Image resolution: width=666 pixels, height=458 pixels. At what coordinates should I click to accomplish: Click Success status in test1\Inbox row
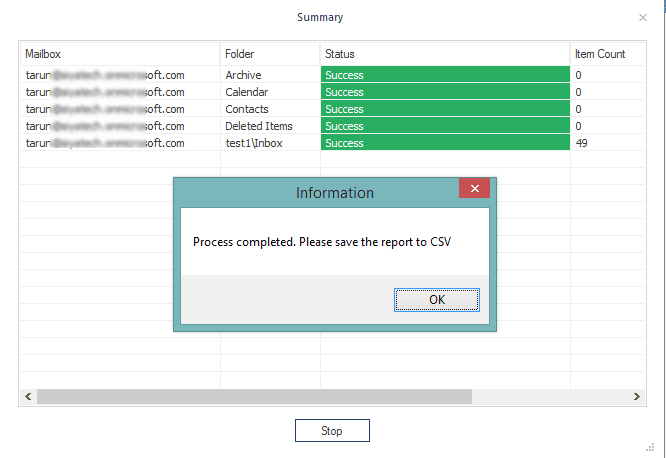tap(445, 142)
